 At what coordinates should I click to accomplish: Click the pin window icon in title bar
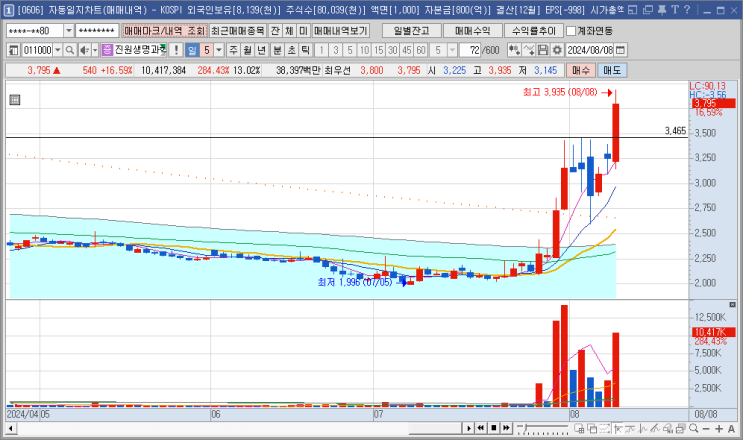[662, 9]
